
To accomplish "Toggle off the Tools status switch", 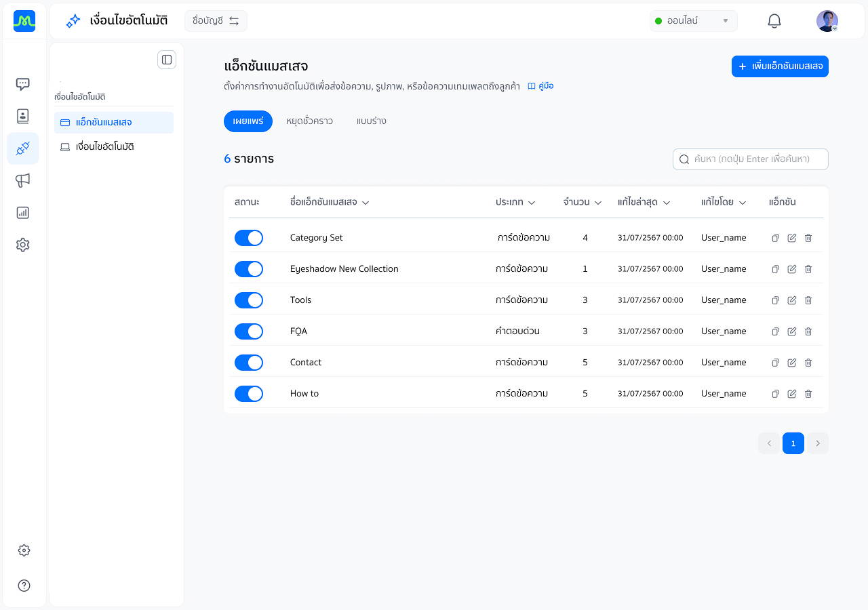I will click(249, 300).
